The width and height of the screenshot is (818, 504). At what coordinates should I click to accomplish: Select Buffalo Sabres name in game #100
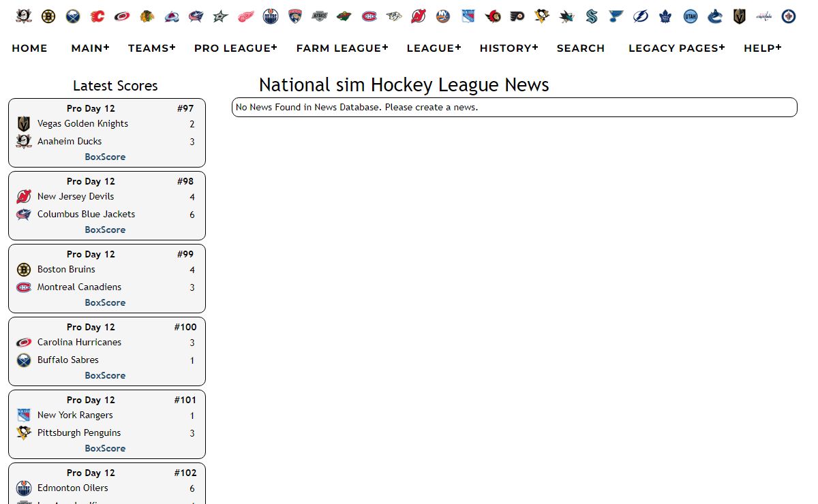[68, 360]
